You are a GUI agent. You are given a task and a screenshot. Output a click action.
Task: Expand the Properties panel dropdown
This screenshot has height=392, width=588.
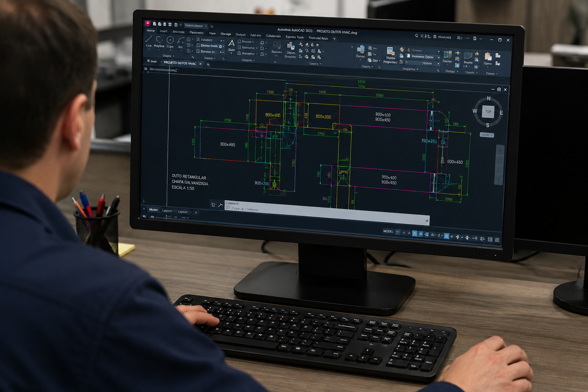click(x=410, y=69)
